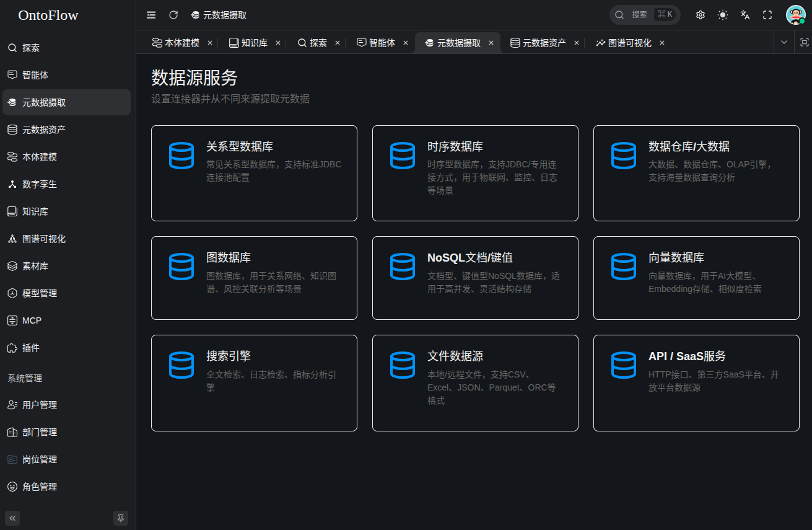Switch to the 智能体 tab
This screenshot has height=530, width=812.
click(x=377, y=43)
